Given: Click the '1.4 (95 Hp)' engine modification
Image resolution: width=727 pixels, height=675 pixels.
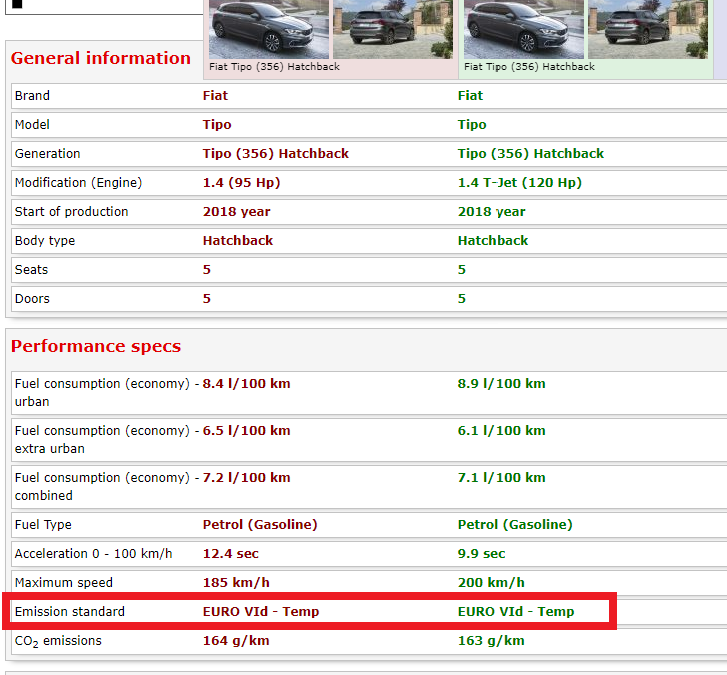Looking at the screenshot, I should (x=241, y=183).
